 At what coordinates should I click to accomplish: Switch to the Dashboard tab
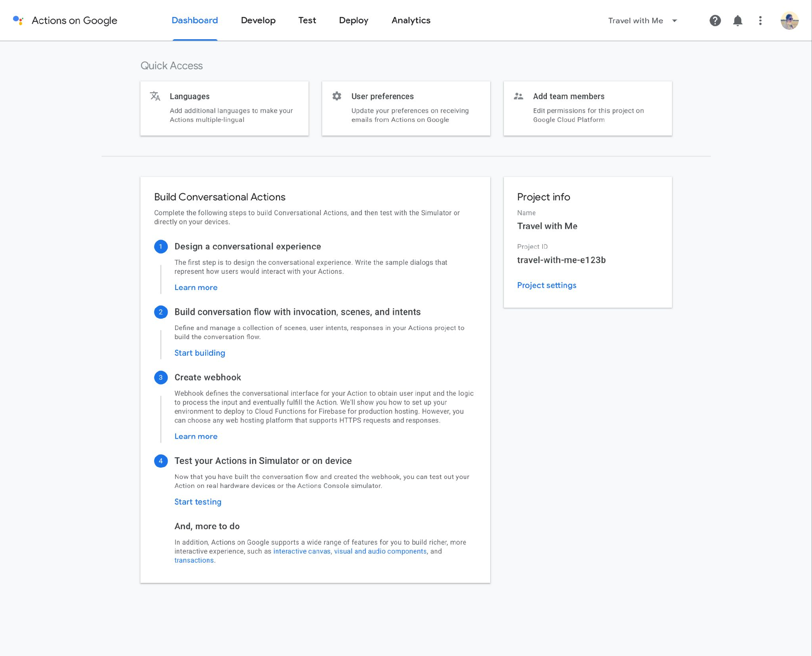195,20
